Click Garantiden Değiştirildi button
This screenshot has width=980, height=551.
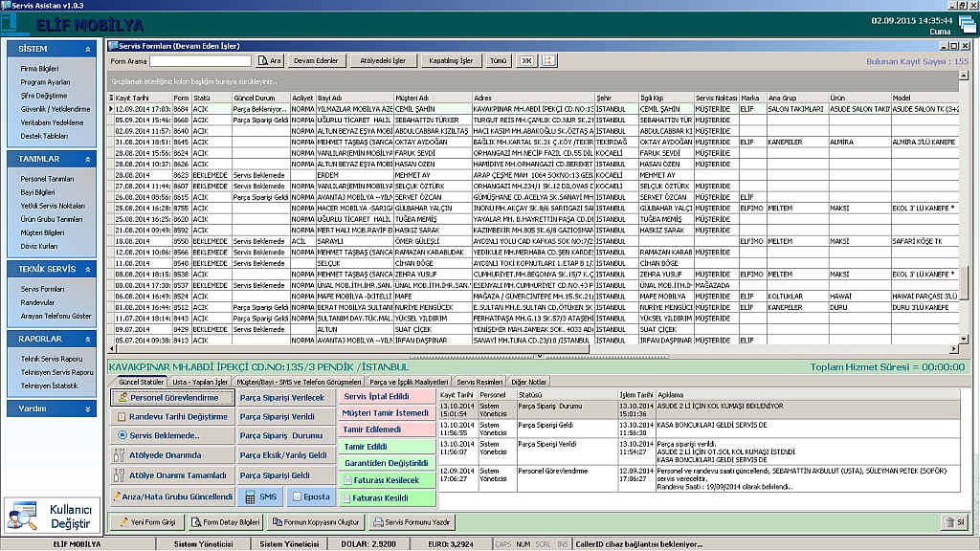click(388, 463)
